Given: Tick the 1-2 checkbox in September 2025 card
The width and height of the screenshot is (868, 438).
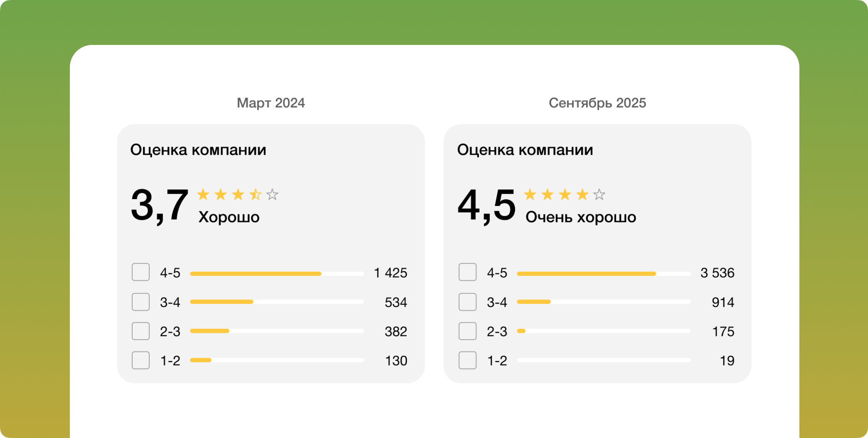Looking at the screenshot, I should [467, 360].
